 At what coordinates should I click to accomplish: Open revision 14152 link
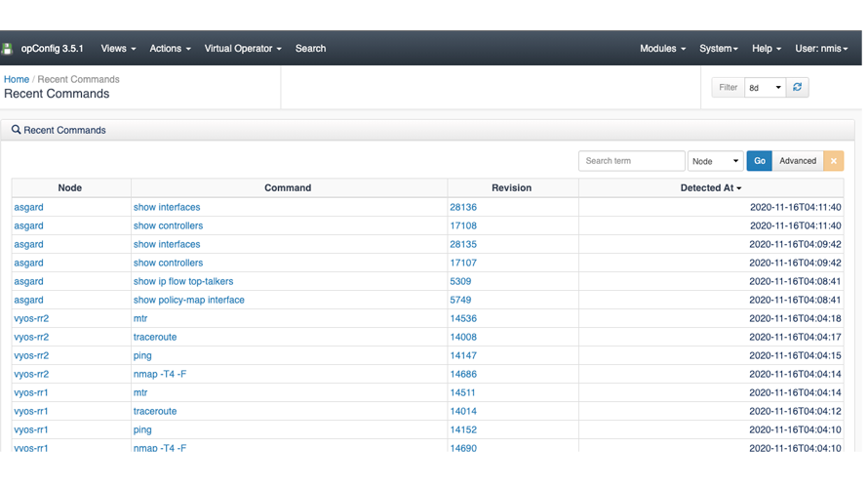point(463,429)
